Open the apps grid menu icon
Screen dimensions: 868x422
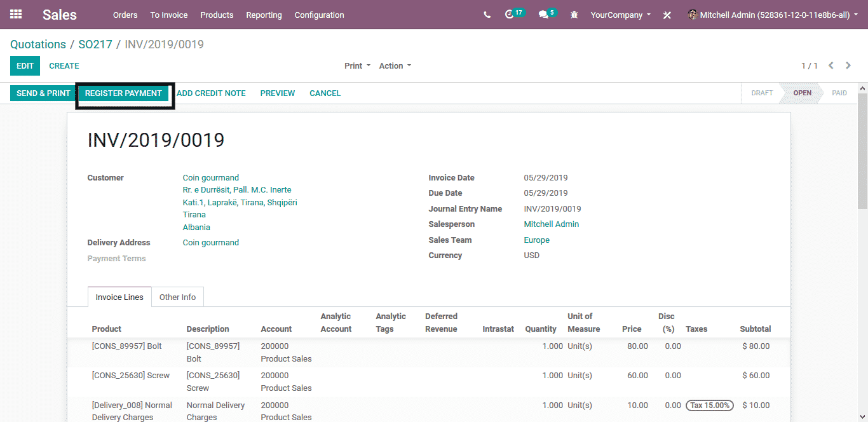click(x=16, y=14)
